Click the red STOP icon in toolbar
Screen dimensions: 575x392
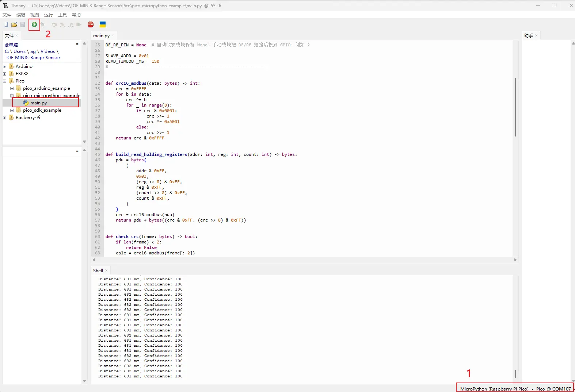coord(91,24)
